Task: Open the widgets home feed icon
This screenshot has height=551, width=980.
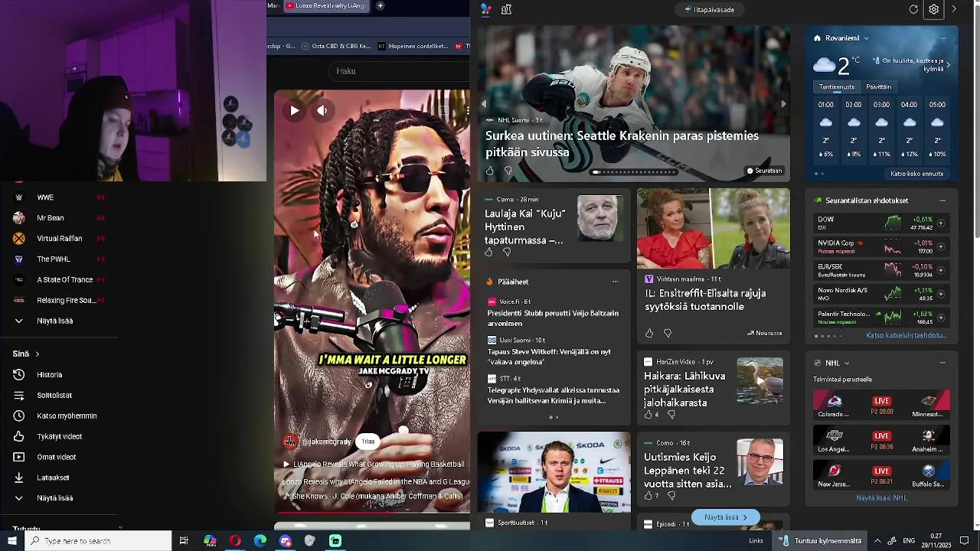Action: point(485,9)
